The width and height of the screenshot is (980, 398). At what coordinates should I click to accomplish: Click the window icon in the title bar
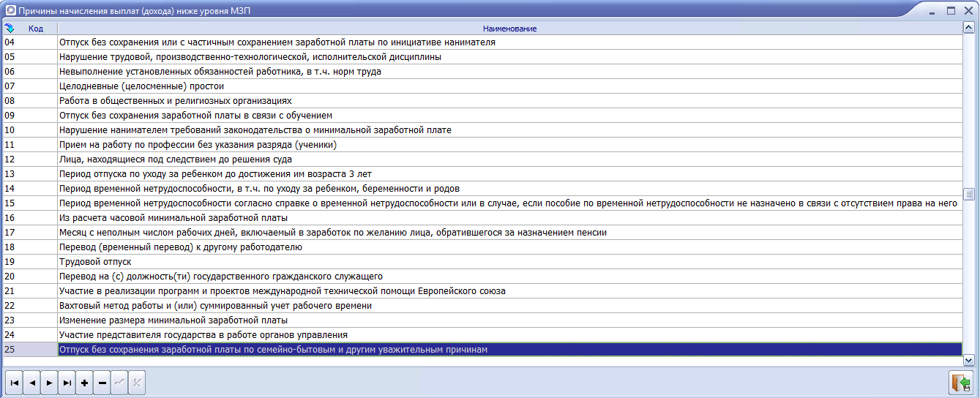10,11
